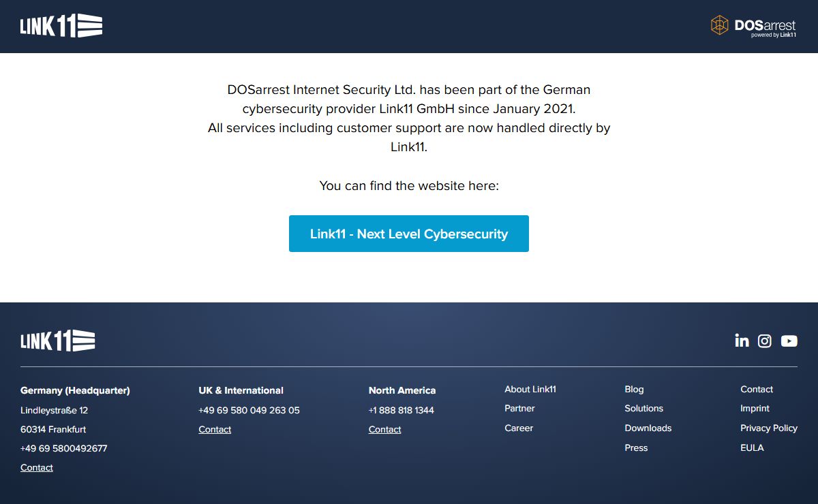Open the Blog footer link
Viewport: 818px width, 504px height.
click(634, 389)
